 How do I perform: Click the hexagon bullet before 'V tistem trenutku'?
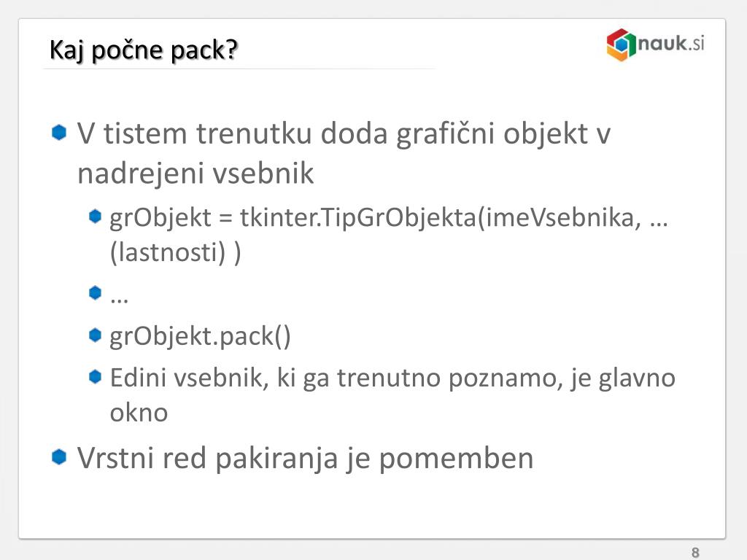(x=59, y=133)
